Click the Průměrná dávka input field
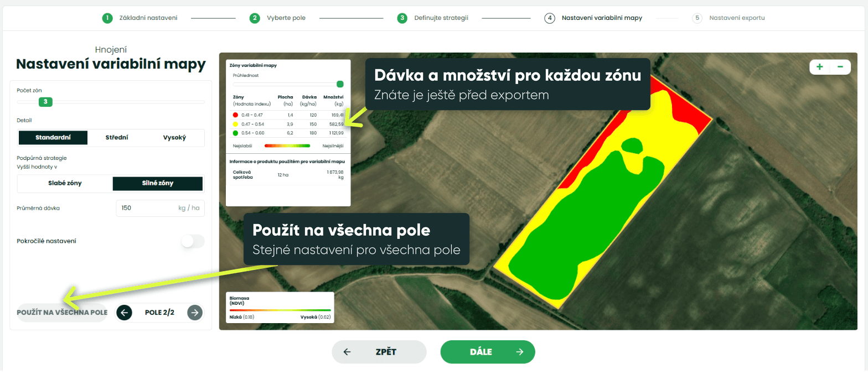The width and height of the screenshot is (868, 374). (x=161, y=208)
